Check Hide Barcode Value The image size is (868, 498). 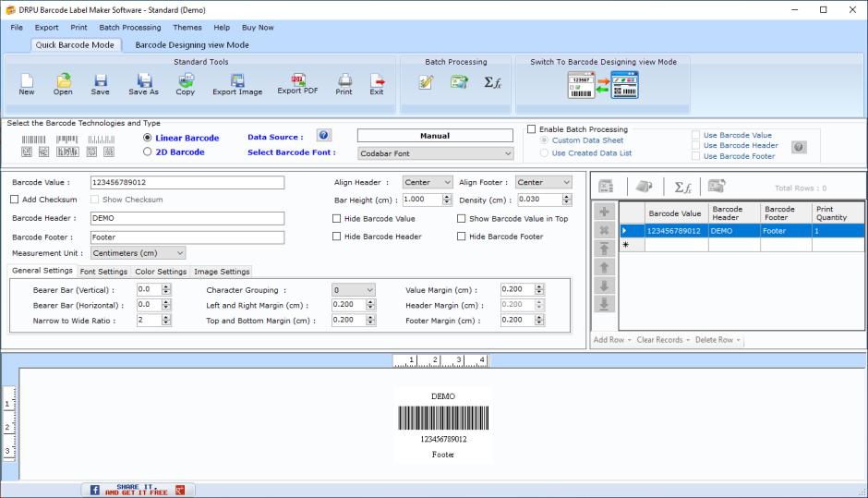(336, 219)
